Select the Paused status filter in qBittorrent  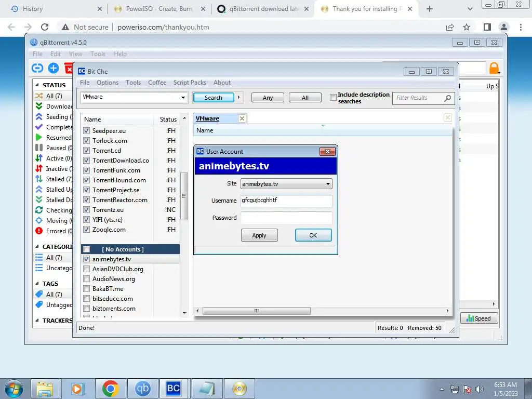point(54,148)
